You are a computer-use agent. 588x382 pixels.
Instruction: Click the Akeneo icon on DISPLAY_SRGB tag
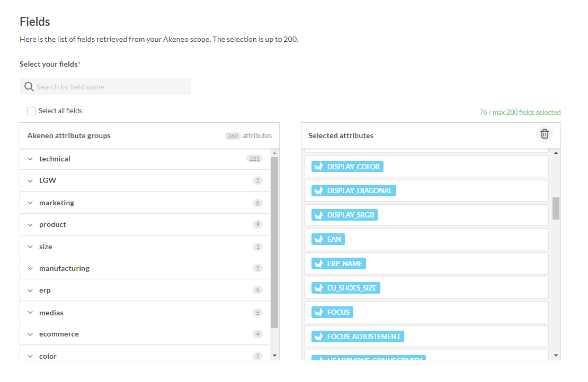(318, 215)
